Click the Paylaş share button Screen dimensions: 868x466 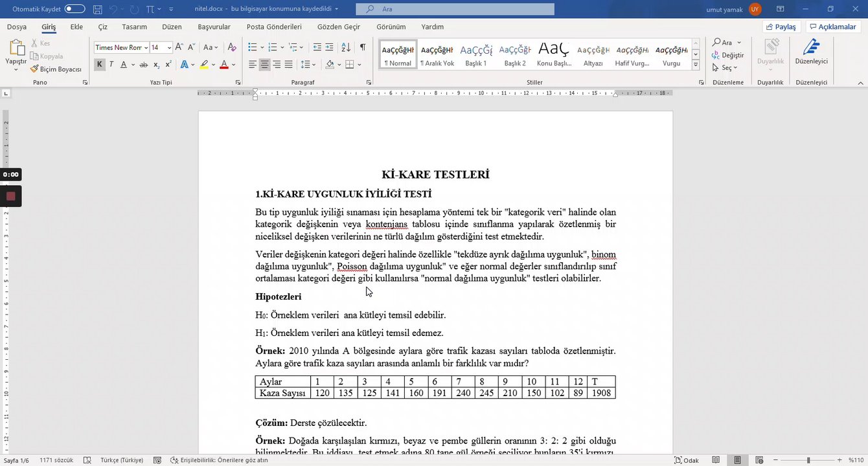click(x=781, y=27)
